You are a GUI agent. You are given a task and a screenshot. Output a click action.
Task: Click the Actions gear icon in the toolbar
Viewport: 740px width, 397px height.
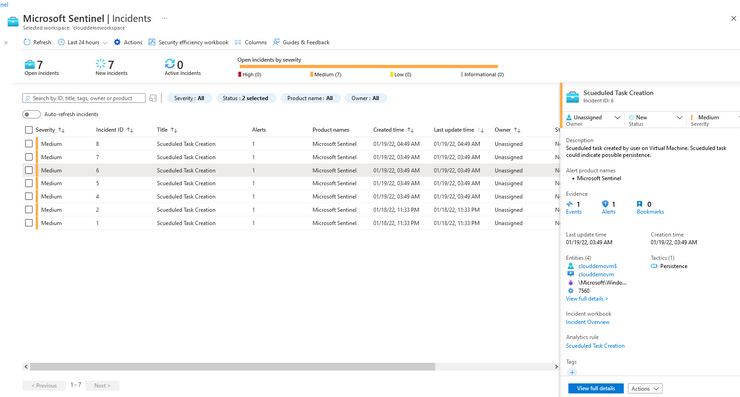coord(117,42)
